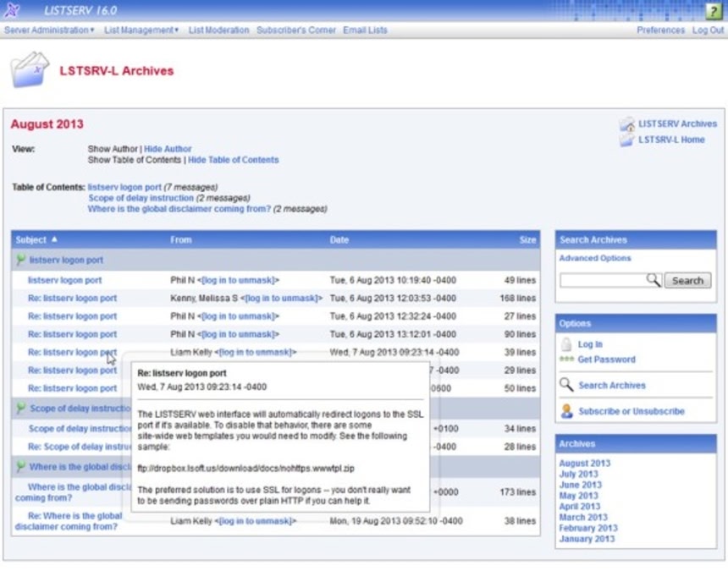Click the LSTSRV-L Archives folder icon
This screenshot has width=728, height=582.
(x=30, y=69)
